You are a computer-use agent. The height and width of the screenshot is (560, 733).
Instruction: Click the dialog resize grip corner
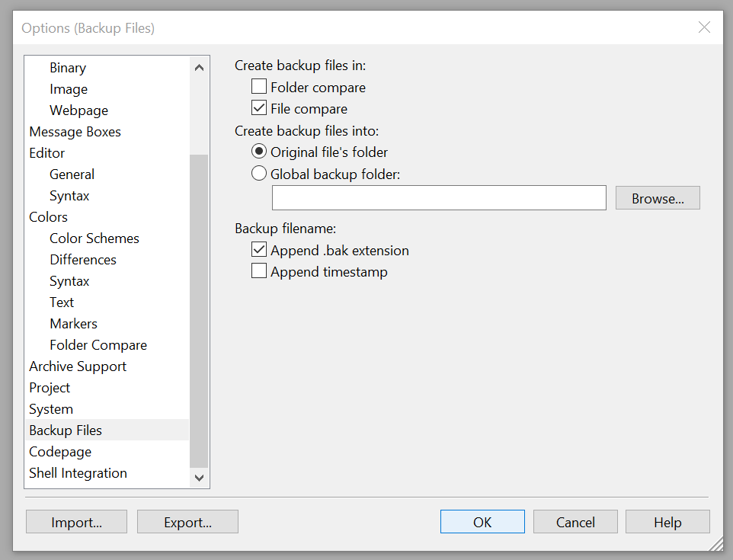(x=715, y=544)
